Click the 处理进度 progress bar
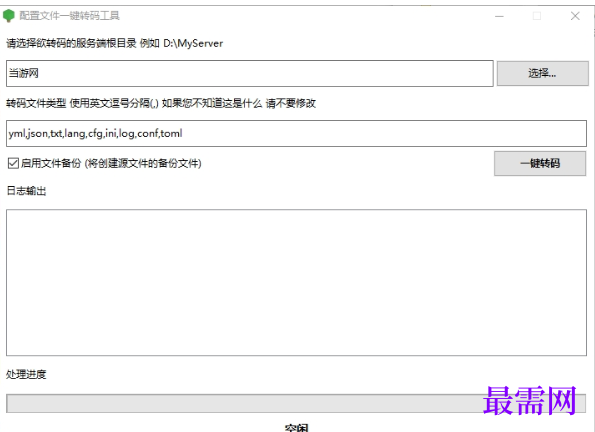Viewport: 595px width, 432px height. [x=296, y=403]
